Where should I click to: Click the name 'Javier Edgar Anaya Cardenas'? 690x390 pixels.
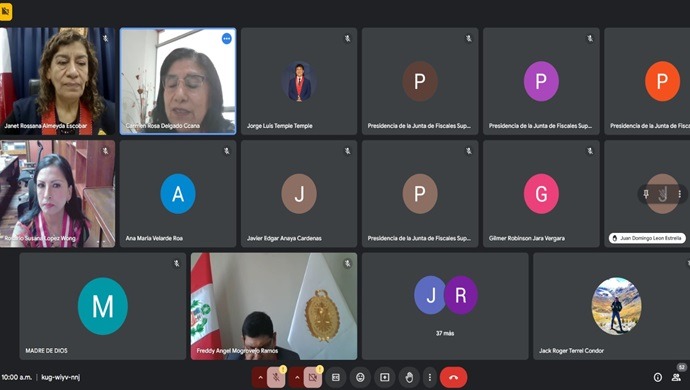click(284, 238)
